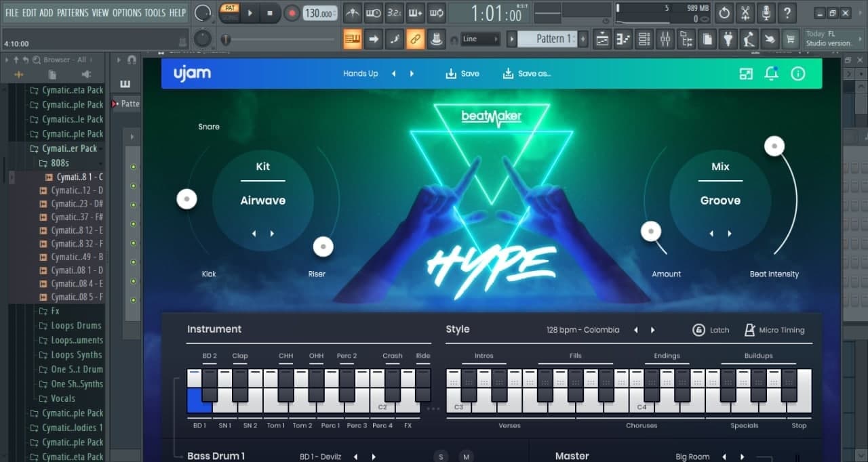Click the shopping cart icon
The width and height of the screenshot is (868, 462).
(790, 39)
